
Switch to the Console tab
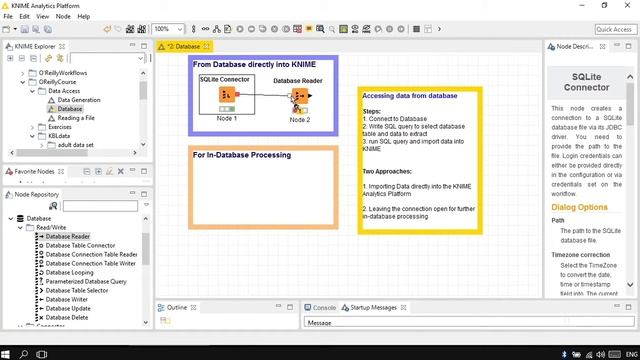(320, 308)
